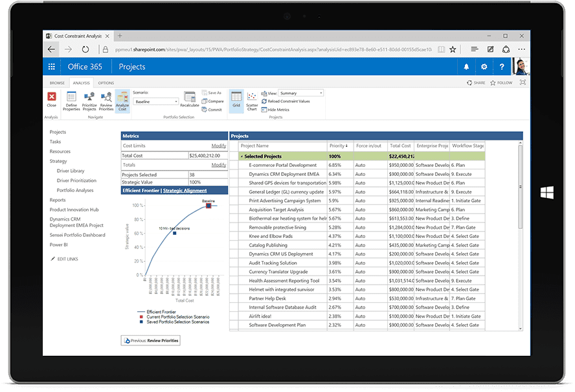Click the Define Properties ribbon icon
Viewport: 575px width, 392px height.
point(71,101)
